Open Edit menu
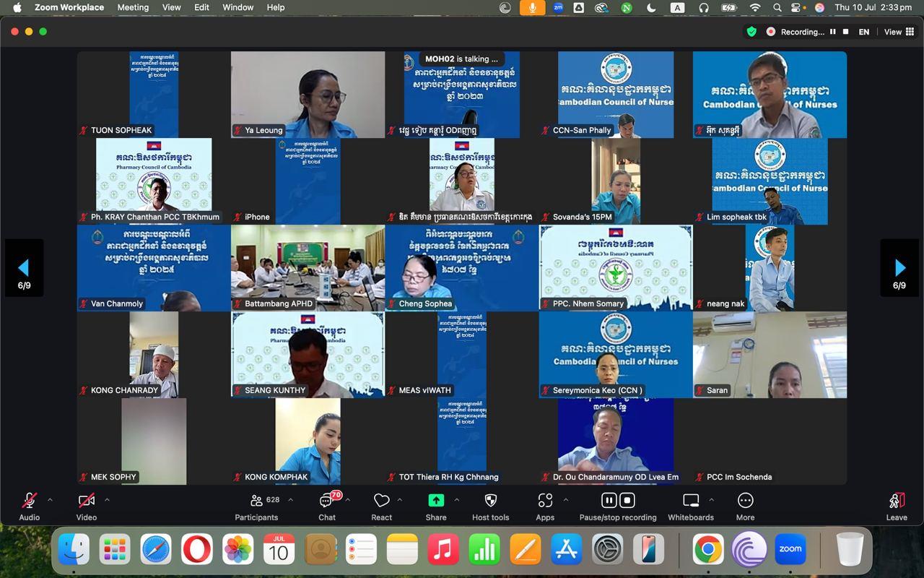Viewport: 924px width, 578px height. coord(202,7)
